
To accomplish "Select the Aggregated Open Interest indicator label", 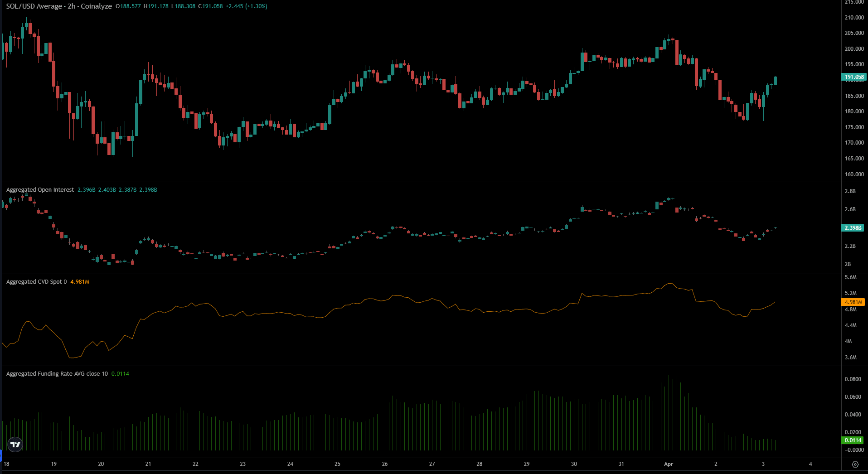I will click(40, 190).
